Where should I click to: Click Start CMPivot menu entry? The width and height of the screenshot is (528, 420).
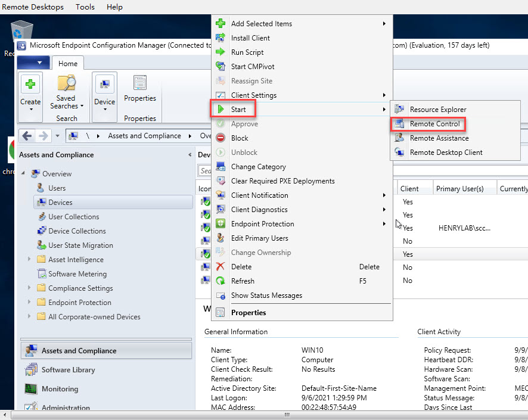point(253,67)
